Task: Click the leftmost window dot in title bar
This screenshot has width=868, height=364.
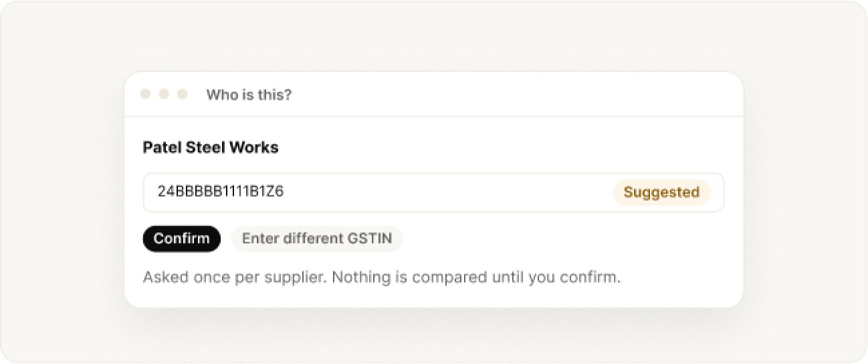Action: [145, 94]
